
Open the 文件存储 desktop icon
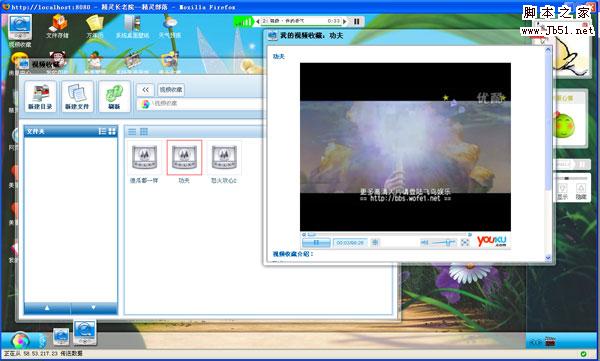[x=57, y=26]
